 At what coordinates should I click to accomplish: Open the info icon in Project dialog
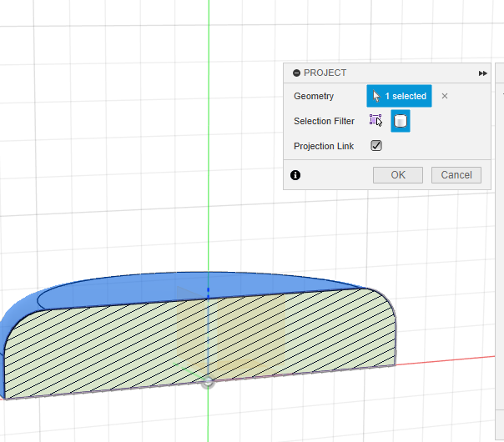[295, 175]
